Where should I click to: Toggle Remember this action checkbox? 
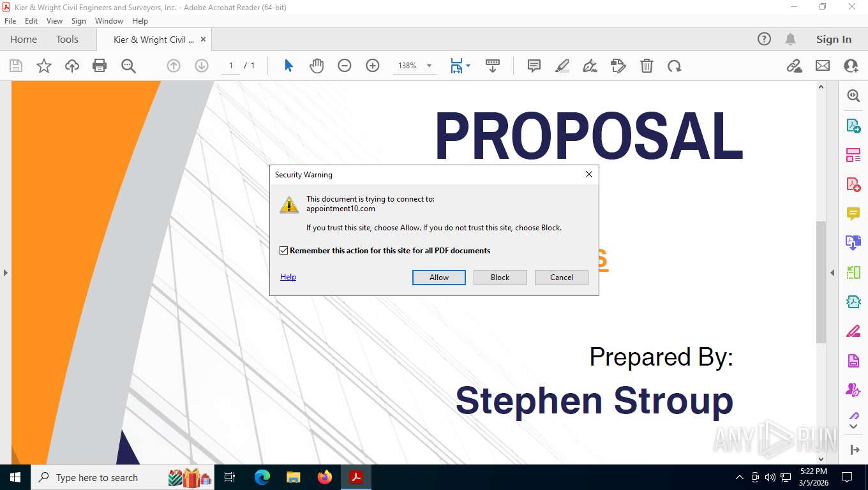coord(284,251)
